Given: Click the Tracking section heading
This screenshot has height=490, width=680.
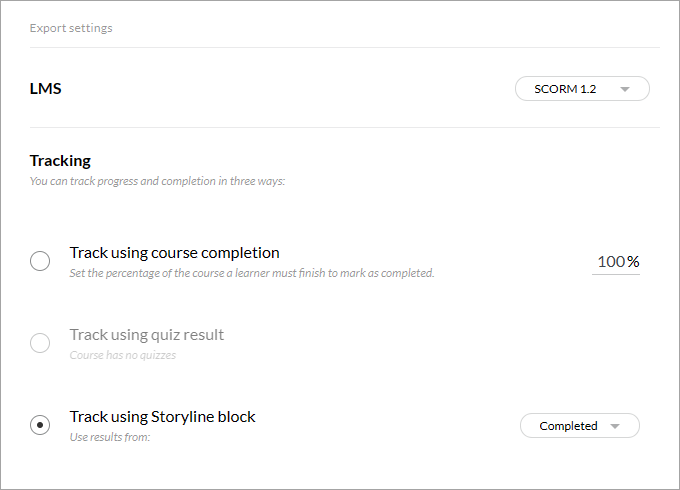Looking at the screenshot, I should tap(60, 161).
